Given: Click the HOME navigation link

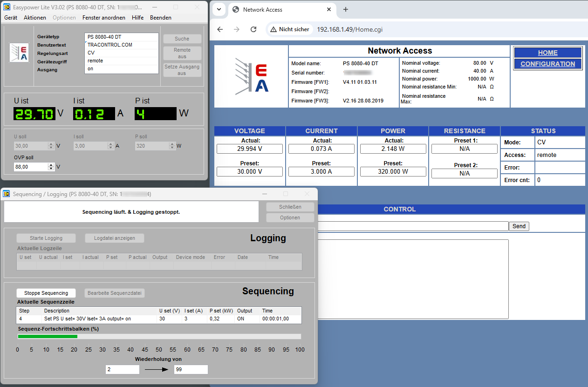Looking at the screenshot, I should pyautogui.click(x=547, y=53).
